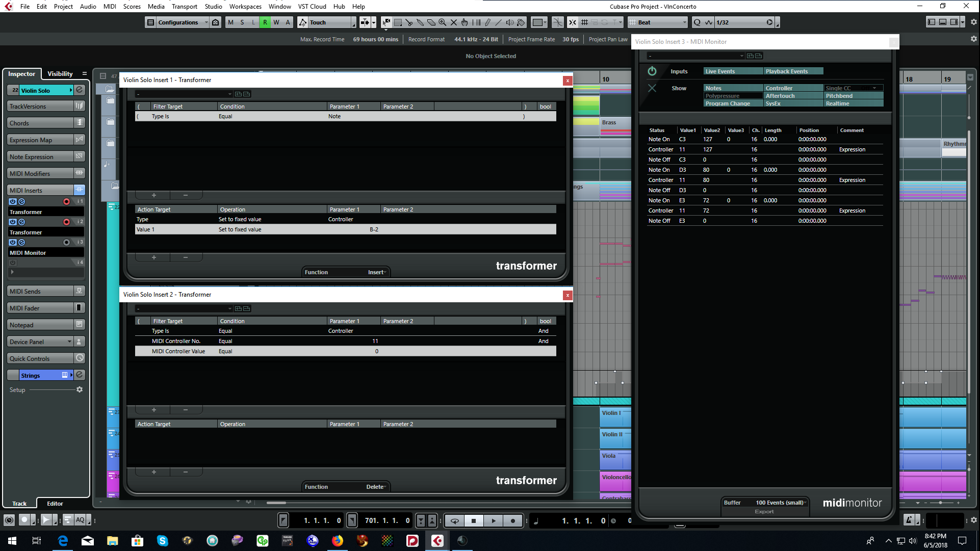980x551 pixels.
Task: Select the Mute tool in the toolbar
Action: tap(453, 22)
